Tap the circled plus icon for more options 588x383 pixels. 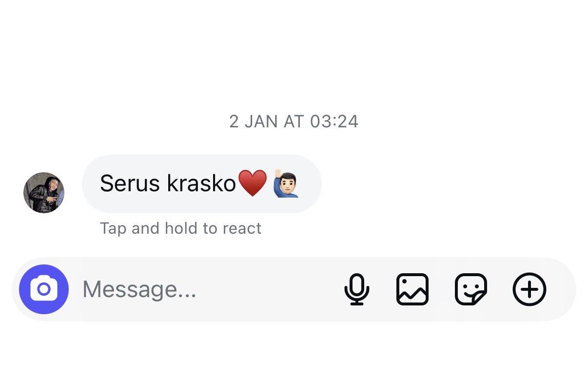click(529, 289)
